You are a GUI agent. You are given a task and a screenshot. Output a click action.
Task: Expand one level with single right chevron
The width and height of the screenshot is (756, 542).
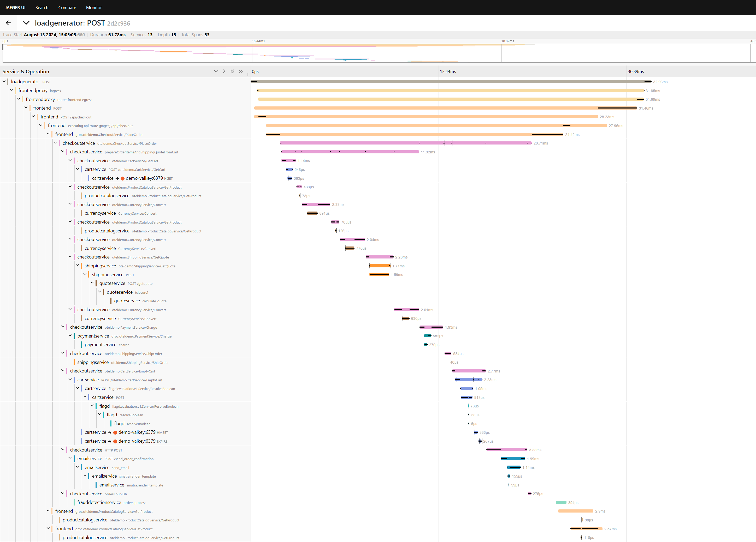coord(224,71)
